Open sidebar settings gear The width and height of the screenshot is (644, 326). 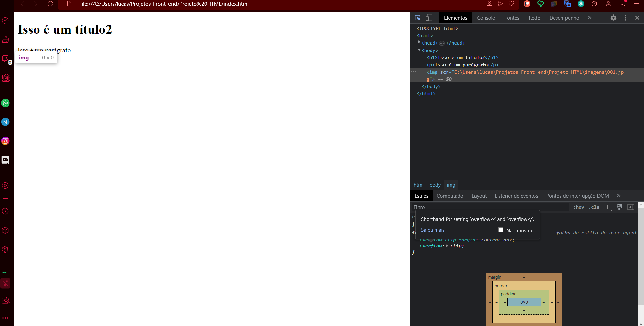5,249
